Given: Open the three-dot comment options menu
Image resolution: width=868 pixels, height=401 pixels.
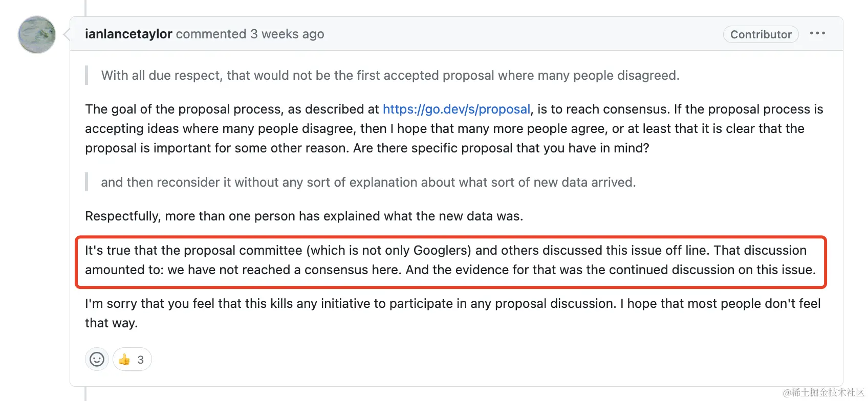Looking at the screenshot, I should tap(817, 33).
